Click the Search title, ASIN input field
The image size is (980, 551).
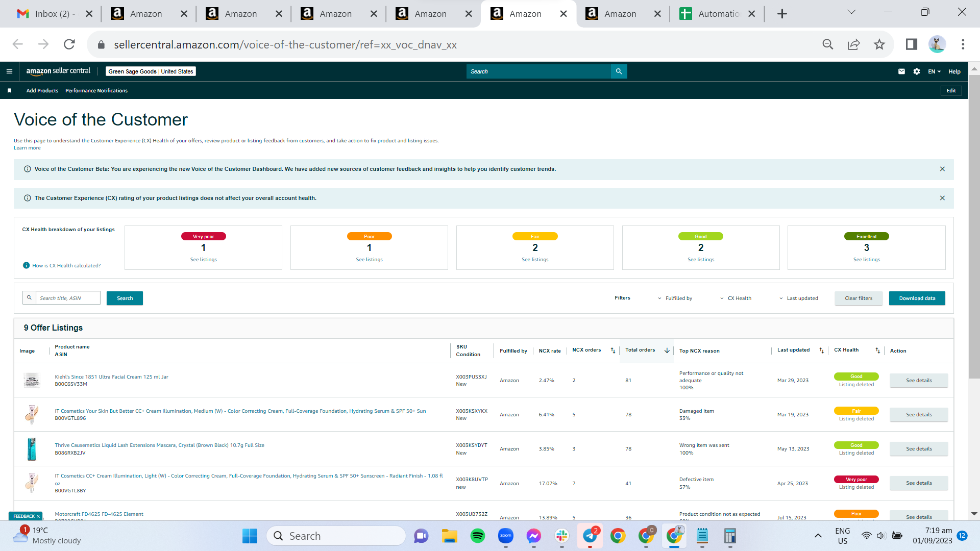(68, 298)
